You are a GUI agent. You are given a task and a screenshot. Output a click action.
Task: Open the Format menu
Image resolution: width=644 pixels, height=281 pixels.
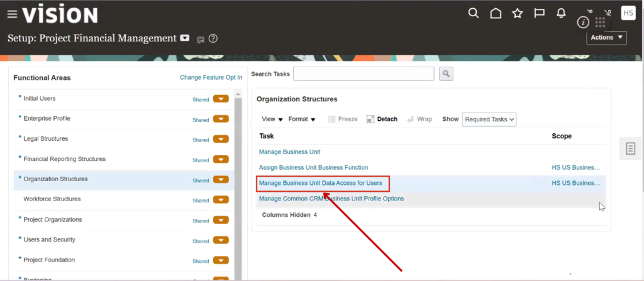pos(302,119)
